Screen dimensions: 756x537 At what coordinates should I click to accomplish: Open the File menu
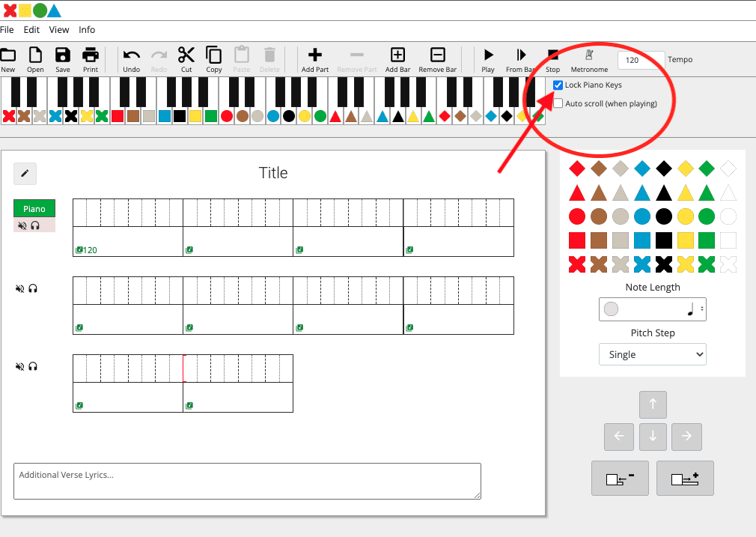point(7,30)
